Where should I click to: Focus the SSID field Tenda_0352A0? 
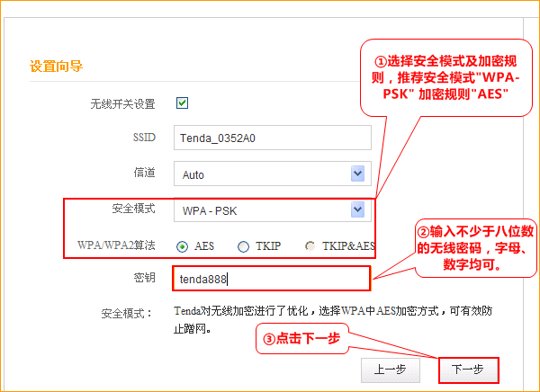[273, 138]
